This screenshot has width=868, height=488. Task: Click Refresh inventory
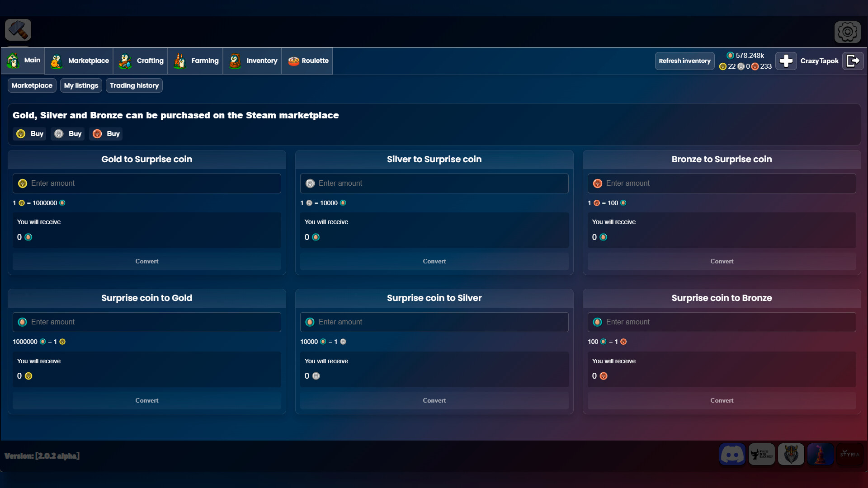684,61
